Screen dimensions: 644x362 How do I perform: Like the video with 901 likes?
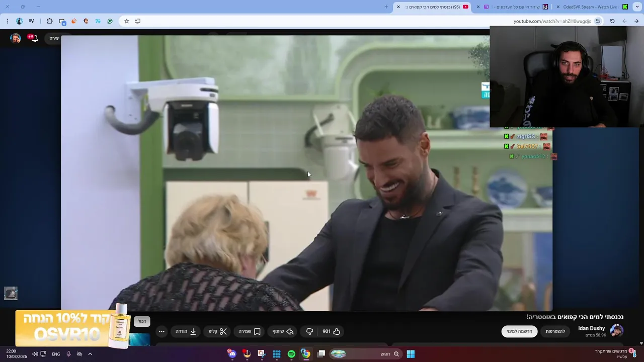[332, 331]
